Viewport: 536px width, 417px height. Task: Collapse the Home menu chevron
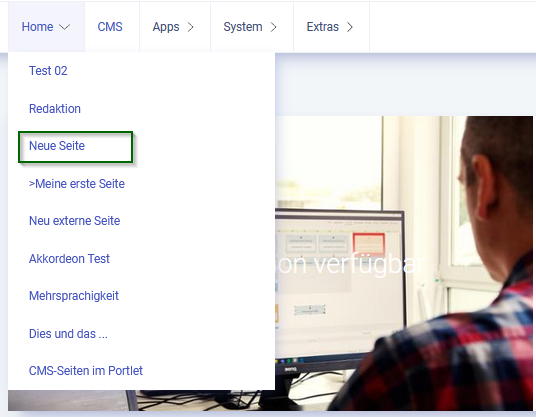[x=64, y=27]
